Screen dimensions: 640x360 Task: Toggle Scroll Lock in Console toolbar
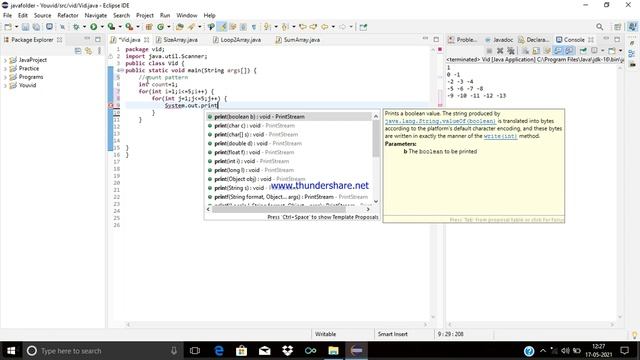coord(536,51)
